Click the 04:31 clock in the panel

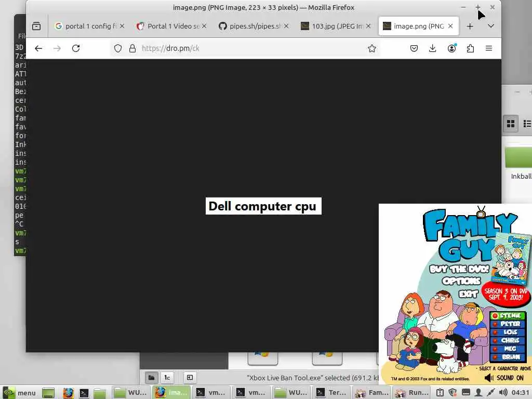click(521, 393)
